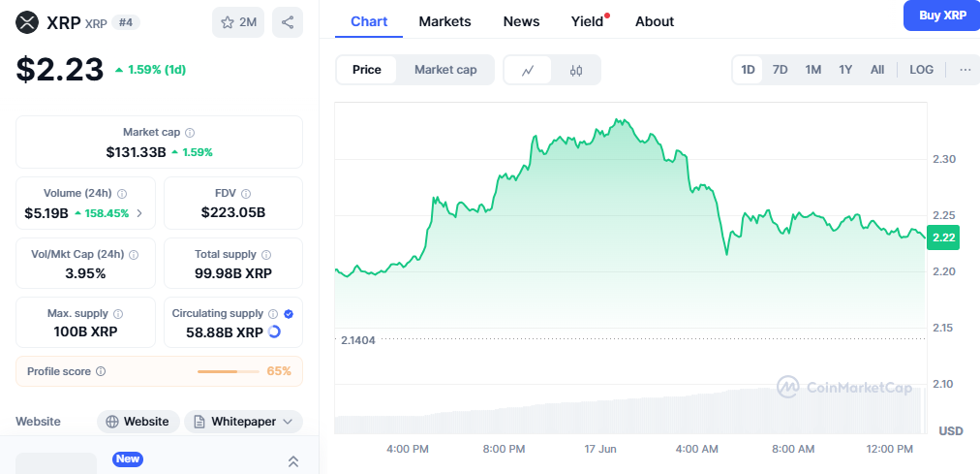980x474 pixels.
Task: Open Profile score info icon
Action: 101,371
